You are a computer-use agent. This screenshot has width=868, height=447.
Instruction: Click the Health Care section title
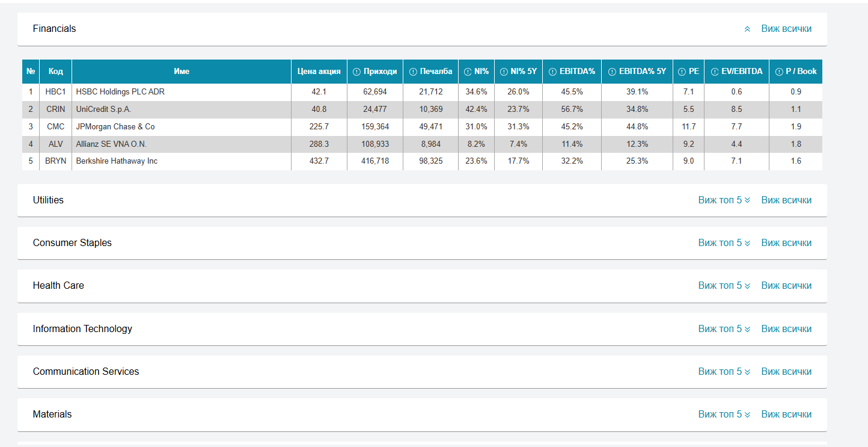[x=58, y=286]
